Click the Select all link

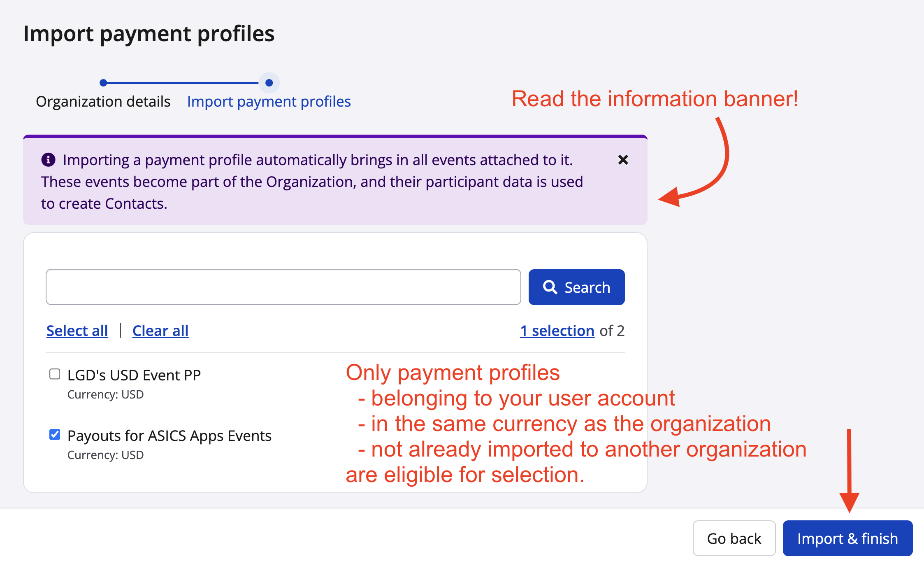(77, 331)
